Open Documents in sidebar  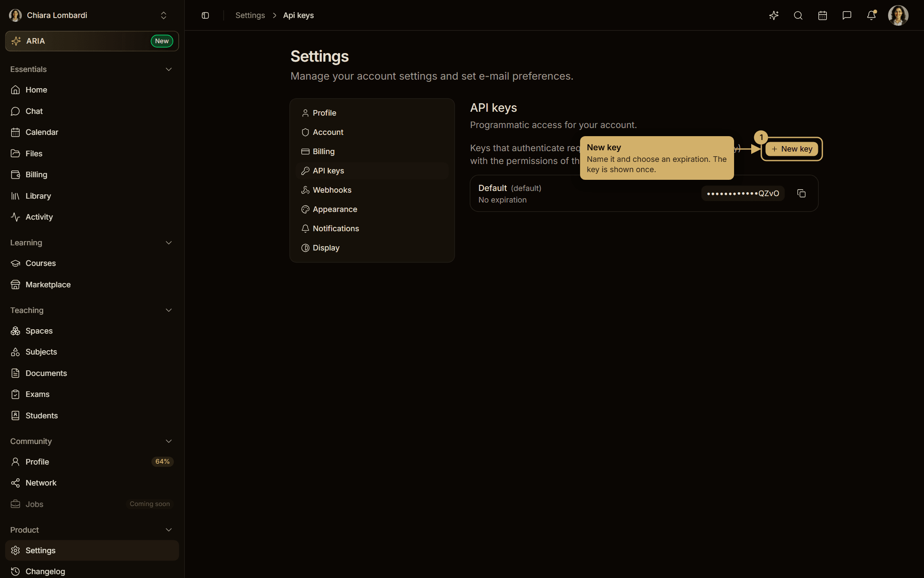[92, 373]
